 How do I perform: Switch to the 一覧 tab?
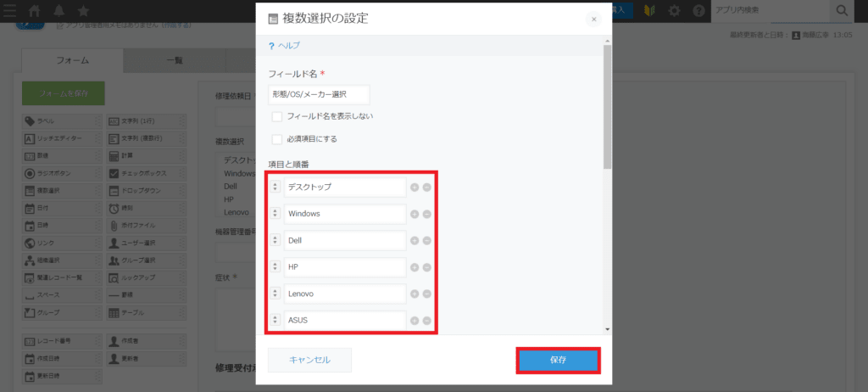[x=174, y=60]
